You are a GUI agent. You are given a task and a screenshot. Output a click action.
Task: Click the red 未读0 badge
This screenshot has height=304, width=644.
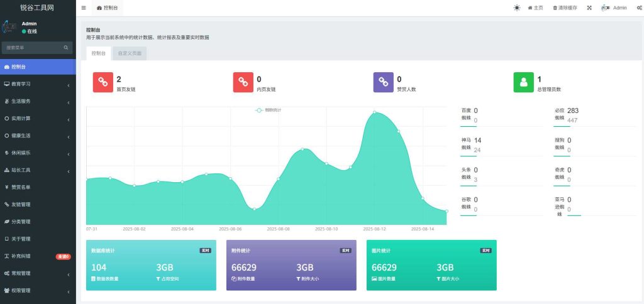64,257
